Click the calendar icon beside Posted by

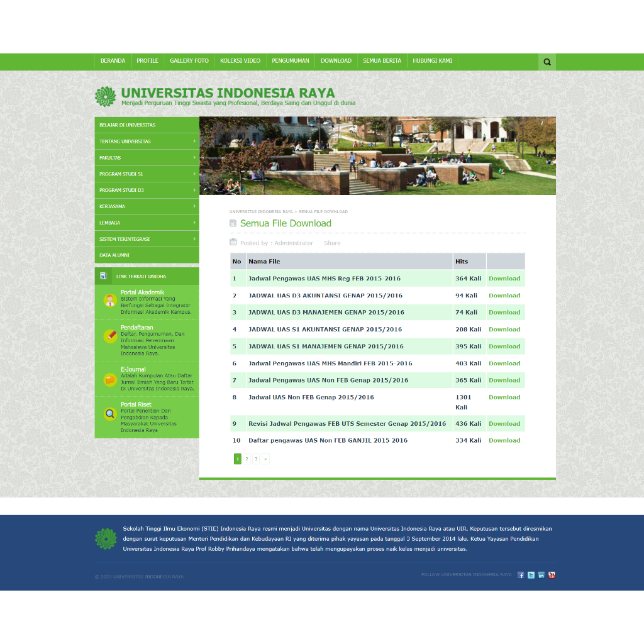click(x=233, y=242)
